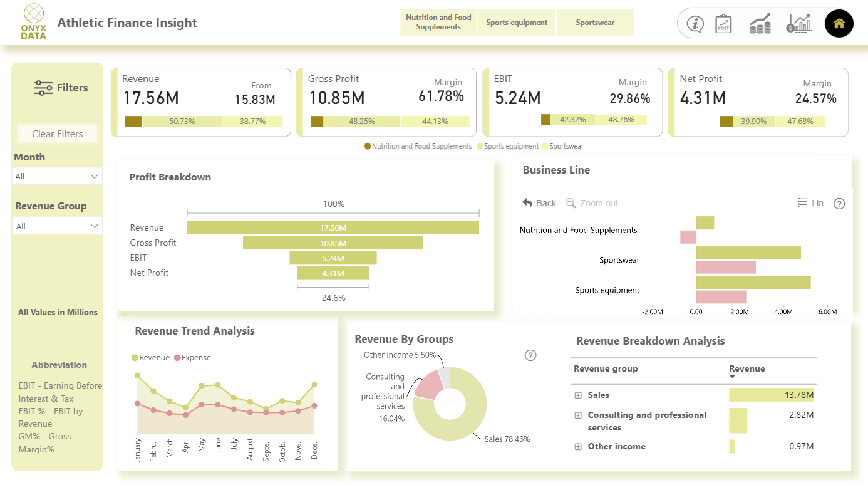Click the 100% label above the funnel
Image resolution: width=868 pixels, height=485 pixels.
pyautogui.click(x=333, y=204)
